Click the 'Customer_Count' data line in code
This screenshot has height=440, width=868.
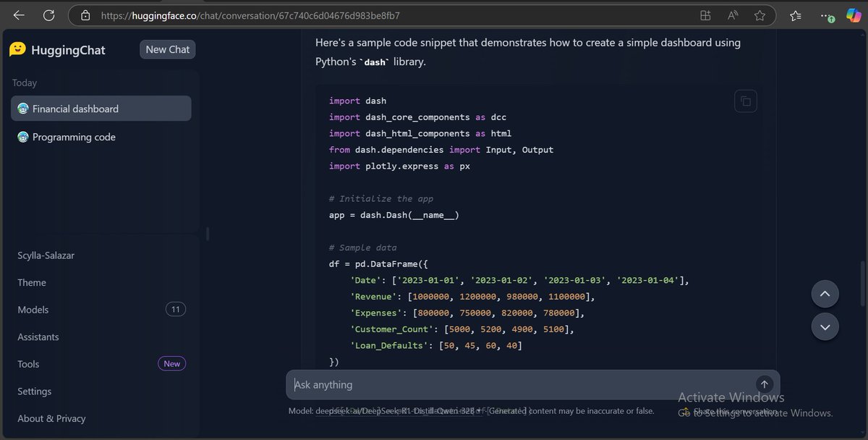462,329
